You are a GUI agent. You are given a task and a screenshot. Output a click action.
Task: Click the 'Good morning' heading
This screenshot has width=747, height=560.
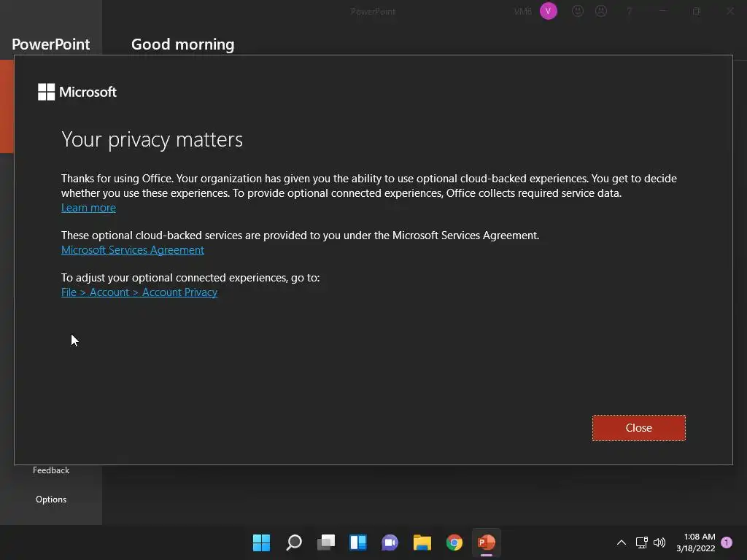point(183,44)
